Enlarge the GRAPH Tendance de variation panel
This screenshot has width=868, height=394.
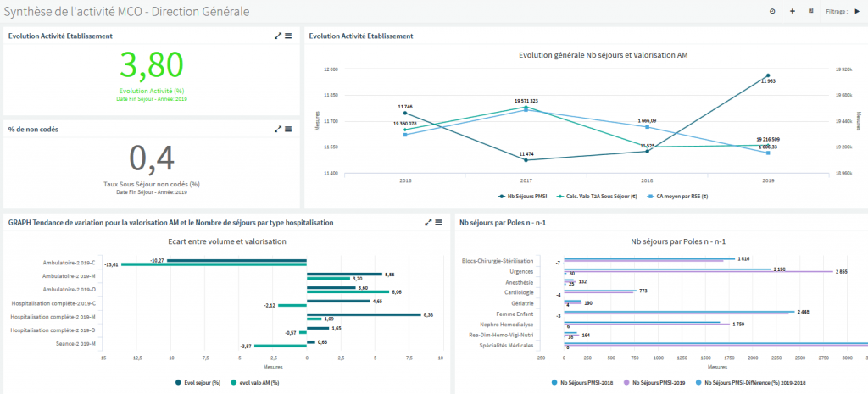point(428,222)
